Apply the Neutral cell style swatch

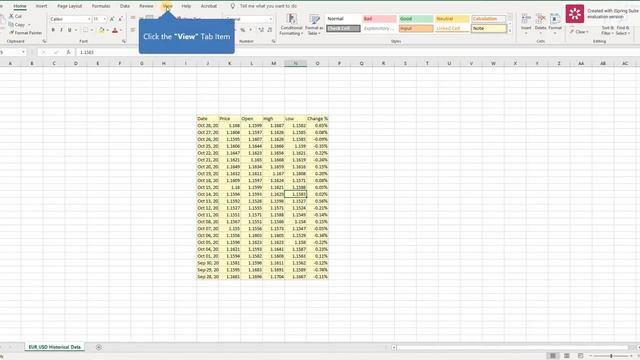452,19
